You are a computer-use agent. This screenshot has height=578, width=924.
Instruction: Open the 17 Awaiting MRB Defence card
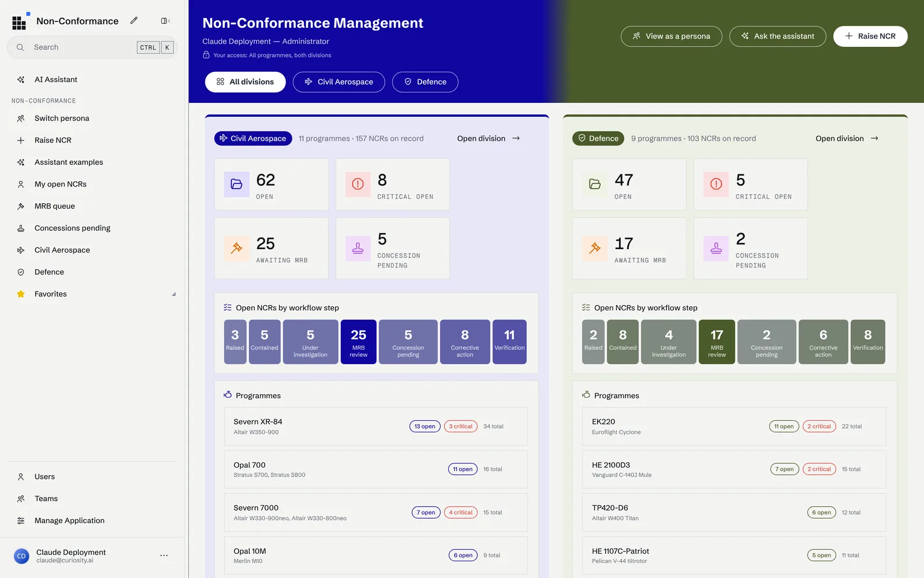629,248
